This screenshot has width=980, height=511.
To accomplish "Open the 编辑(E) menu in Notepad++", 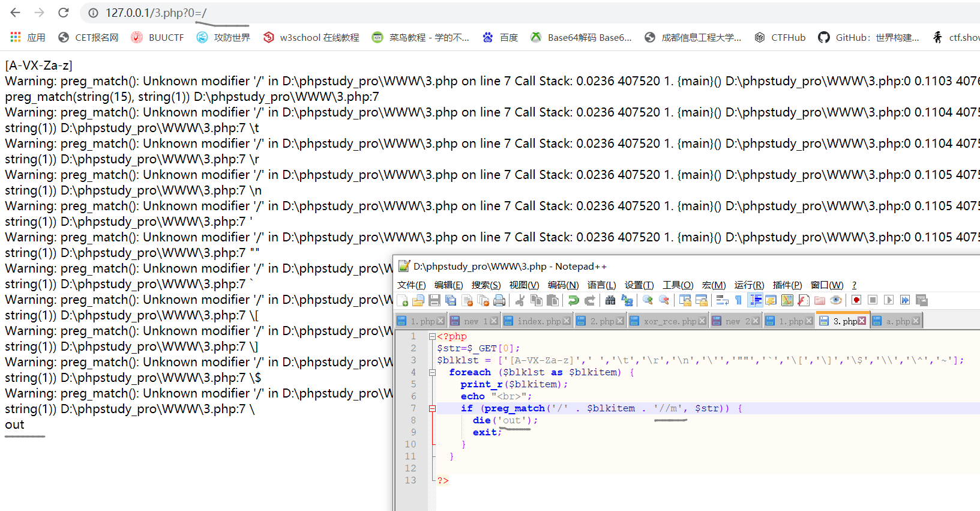I will click(449, 285).
